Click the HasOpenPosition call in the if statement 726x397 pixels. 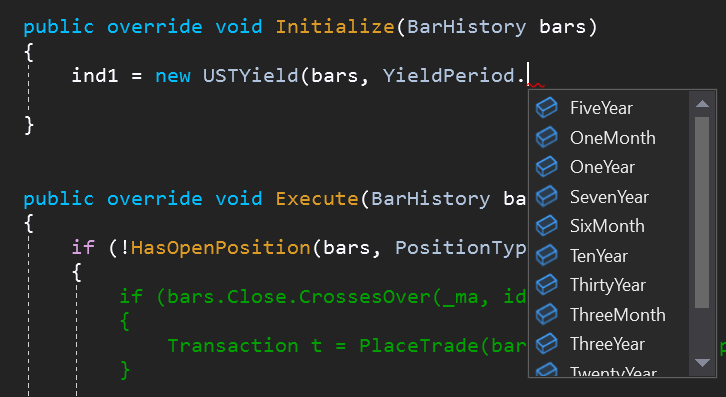(x=220, y=248)
